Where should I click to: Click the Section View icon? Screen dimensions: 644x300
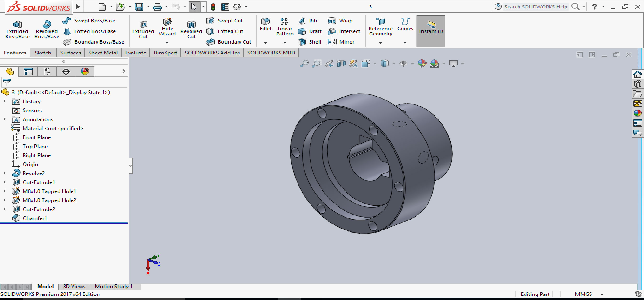coord(341,64)
